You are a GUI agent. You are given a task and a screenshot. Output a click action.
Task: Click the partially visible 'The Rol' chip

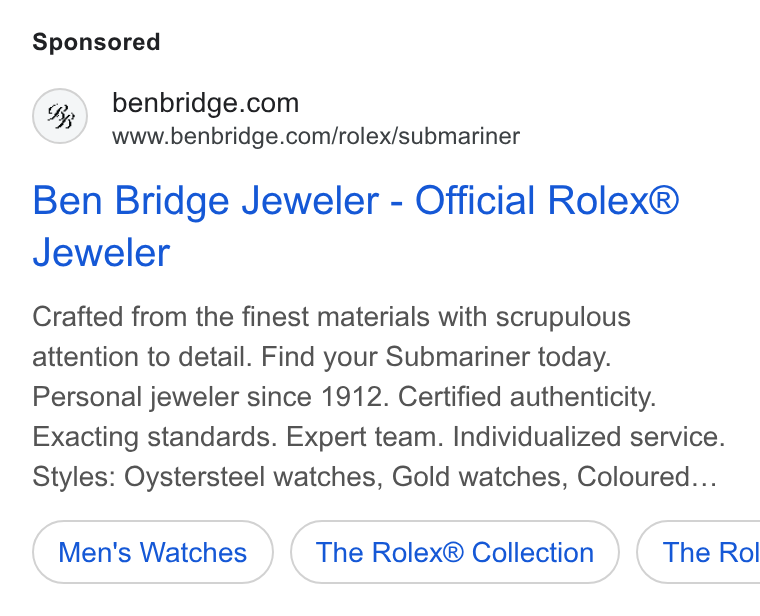(x=698, y=552)
